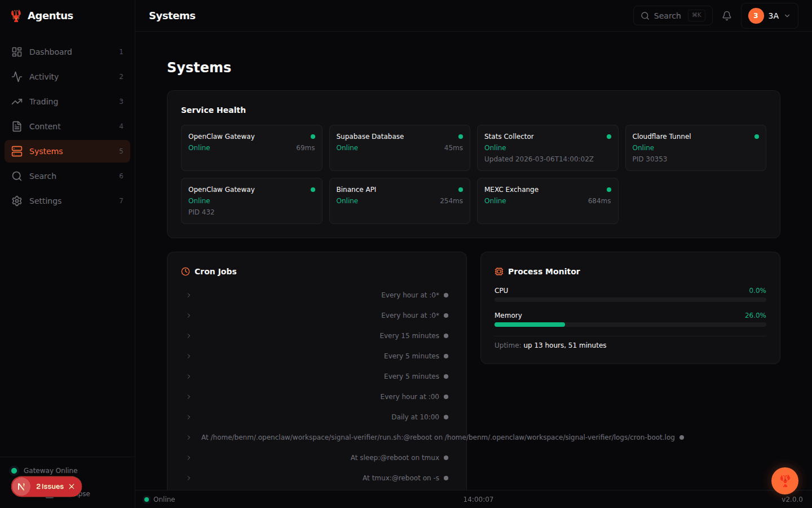Expand the Every 15 minutes cron job
Screen dimensions: 812x508
[x=188, y=335]
